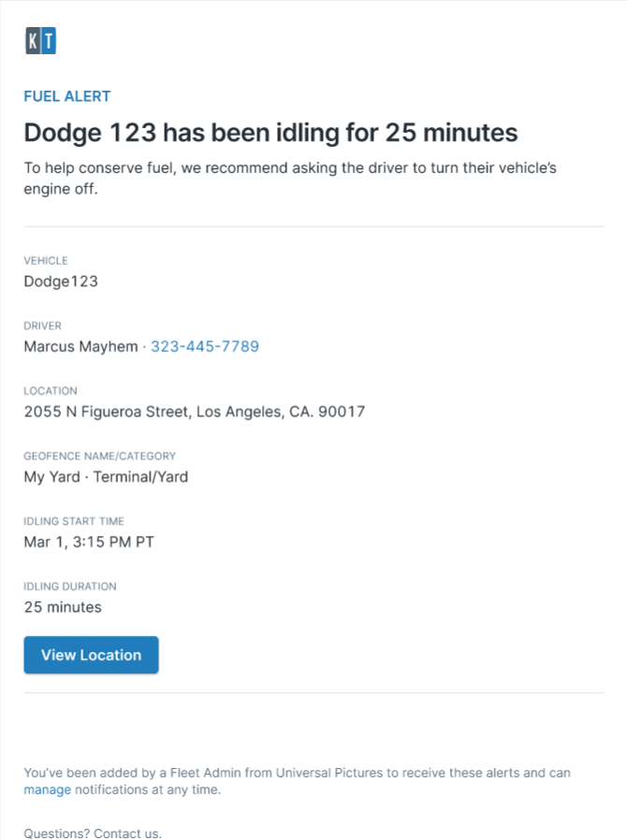Click the fuel conservation recommendation paragraph
The width and height of the screenshot is (627, 840).
pos(290,179)
